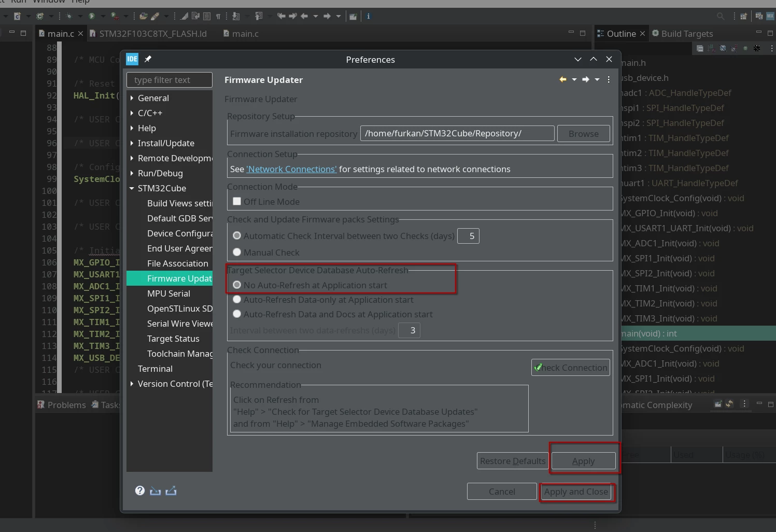Select MPU Serial in preferences tree
This screenshot has height=532, width=776.
[x=168, y=293]
